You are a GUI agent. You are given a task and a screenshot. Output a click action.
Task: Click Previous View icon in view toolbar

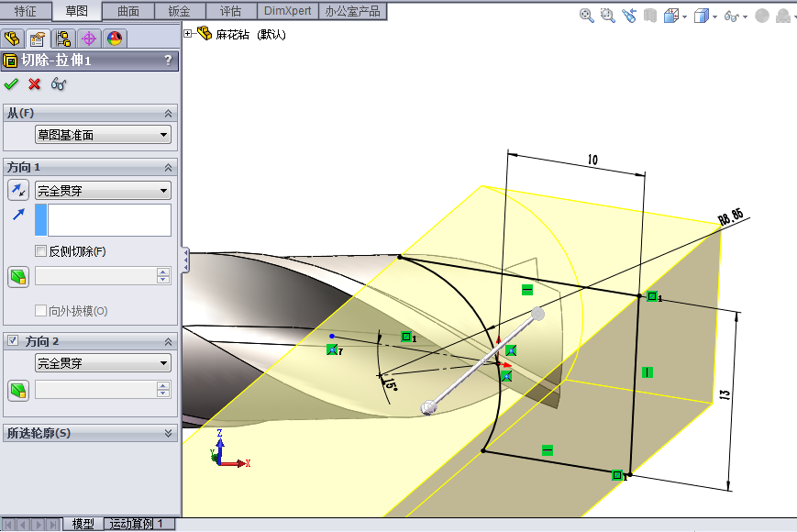point(628,16)
